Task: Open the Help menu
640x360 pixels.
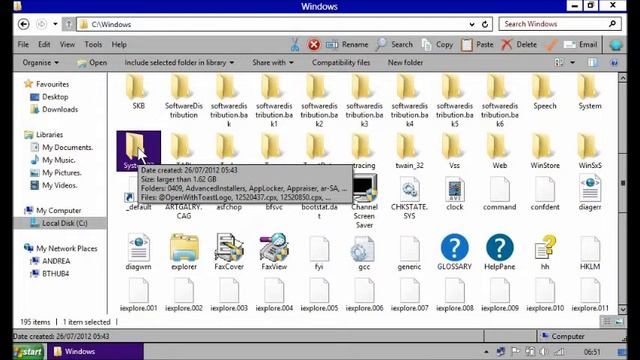Action: pyautogui.click(x=119, y=44)
